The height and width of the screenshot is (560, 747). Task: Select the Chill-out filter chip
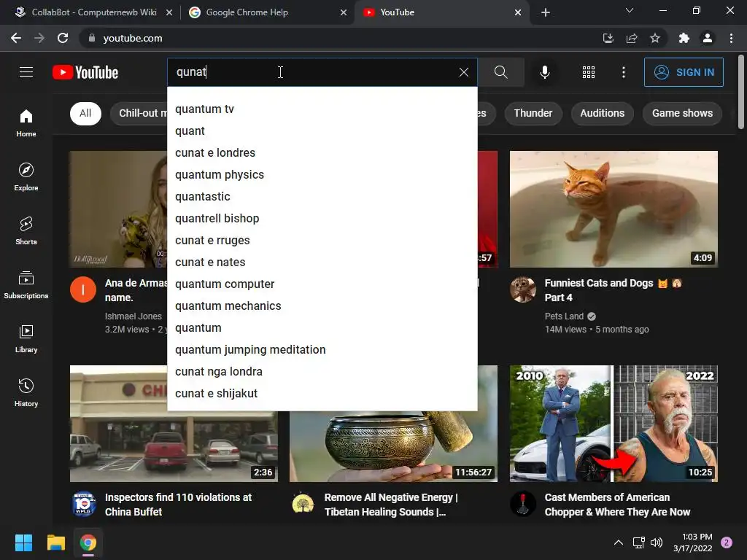139,113
